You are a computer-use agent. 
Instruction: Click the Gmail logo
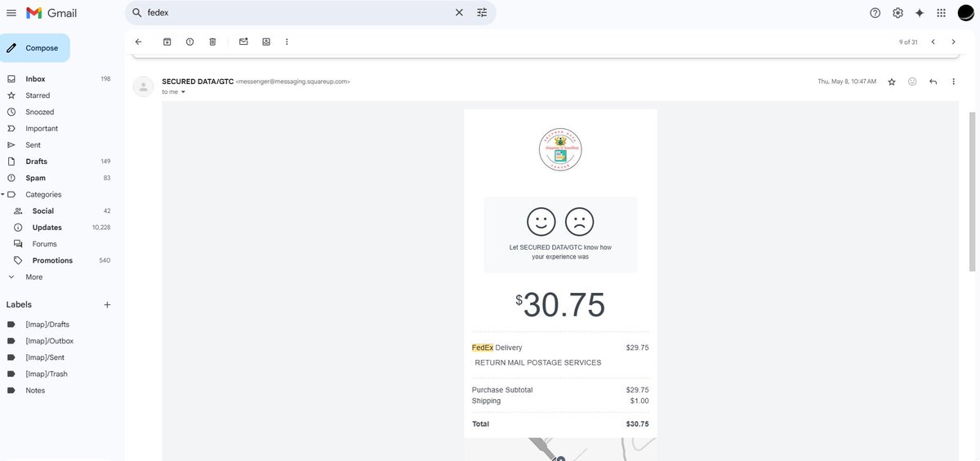(51, 13)
